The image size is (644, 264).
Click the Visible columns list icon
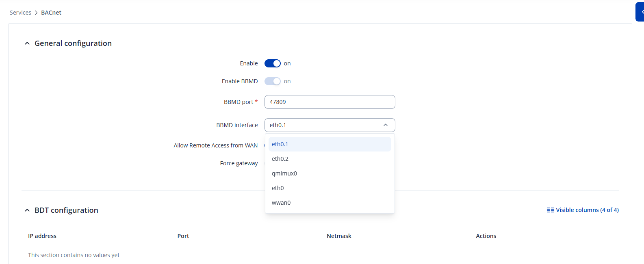[x=550, y=210]
